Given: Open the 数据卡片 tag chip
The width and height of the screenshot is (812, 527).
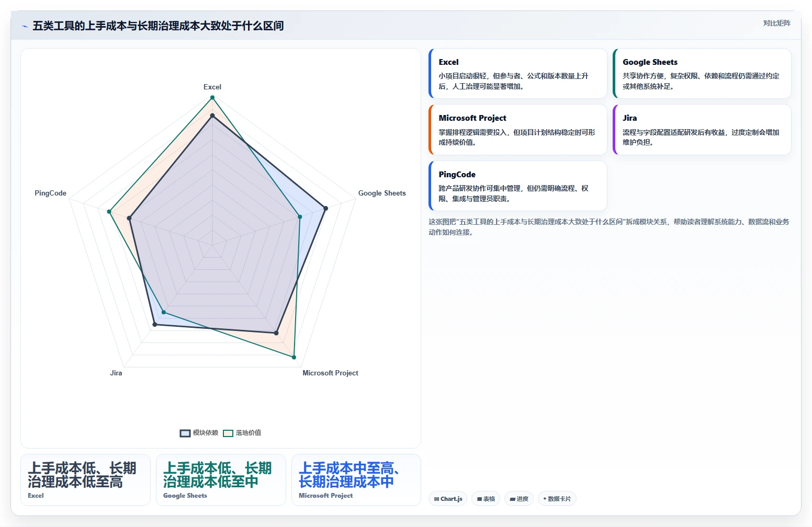Looking at the screenshot, I should pyautogui.click(x=557, y=499).
